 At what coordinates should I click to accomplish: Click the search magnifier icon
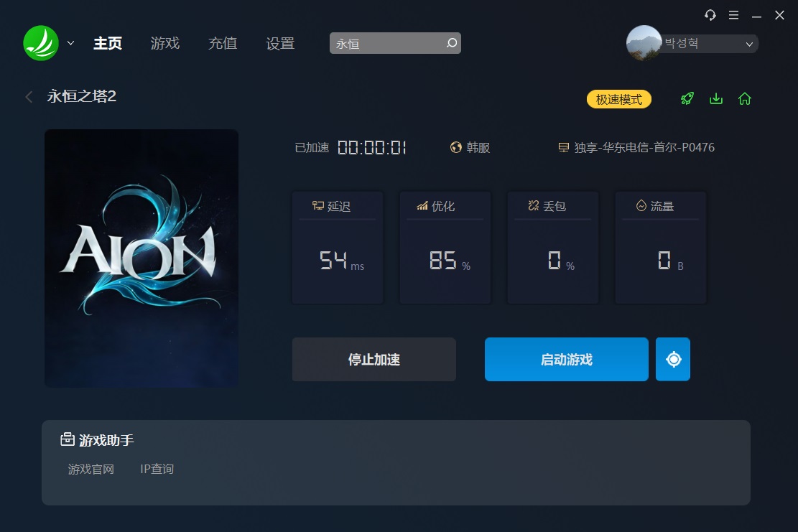point(451,43)
